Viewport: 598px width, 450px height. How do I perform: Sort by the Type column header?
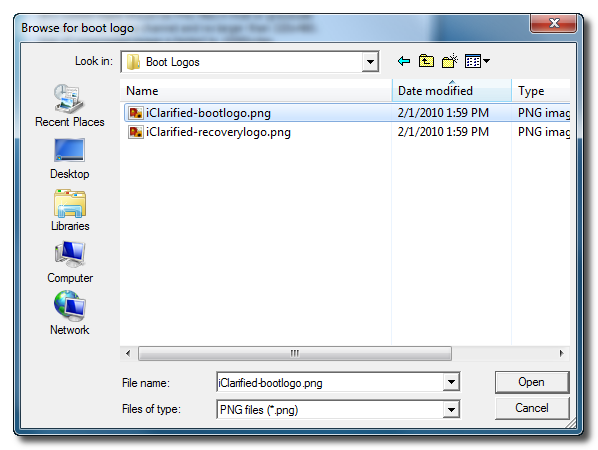[x=541, y=91]
